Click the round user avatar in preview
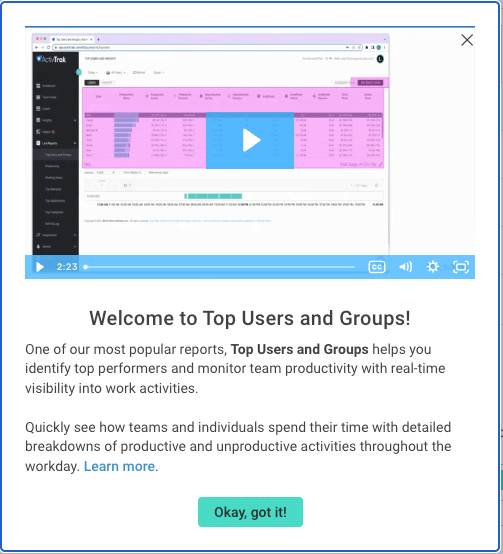 [x=380, y=59]
